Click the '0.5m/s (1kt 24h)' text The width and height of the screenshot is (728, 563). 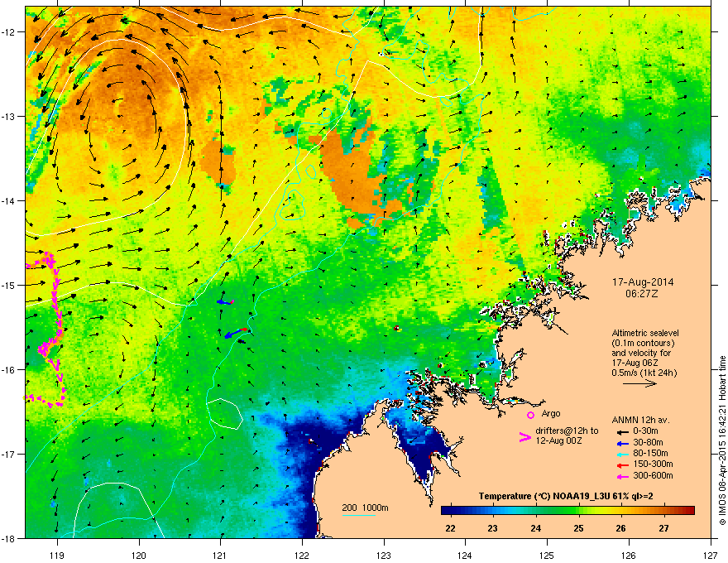(644, 373)
